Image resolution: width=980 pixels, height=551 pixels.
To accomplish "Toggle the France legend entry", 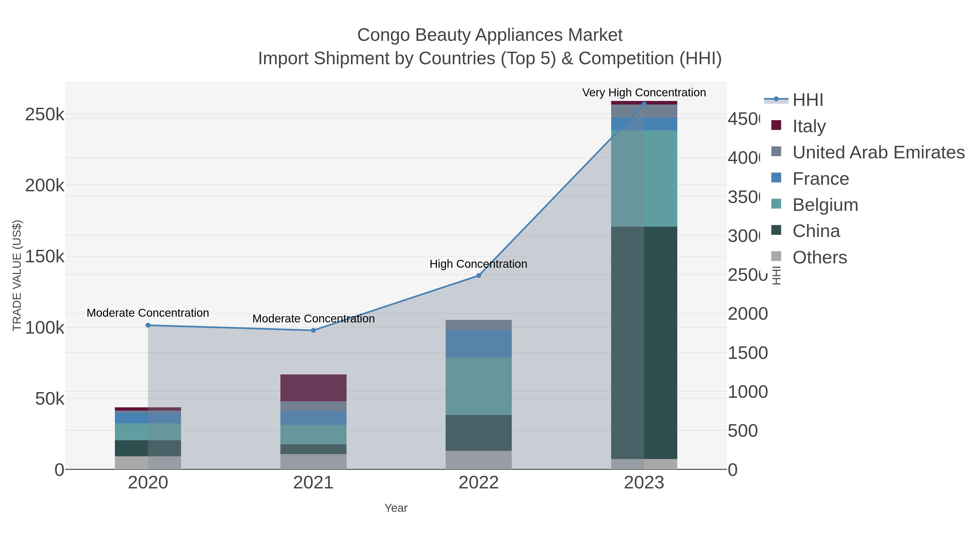I will [810, 178].
